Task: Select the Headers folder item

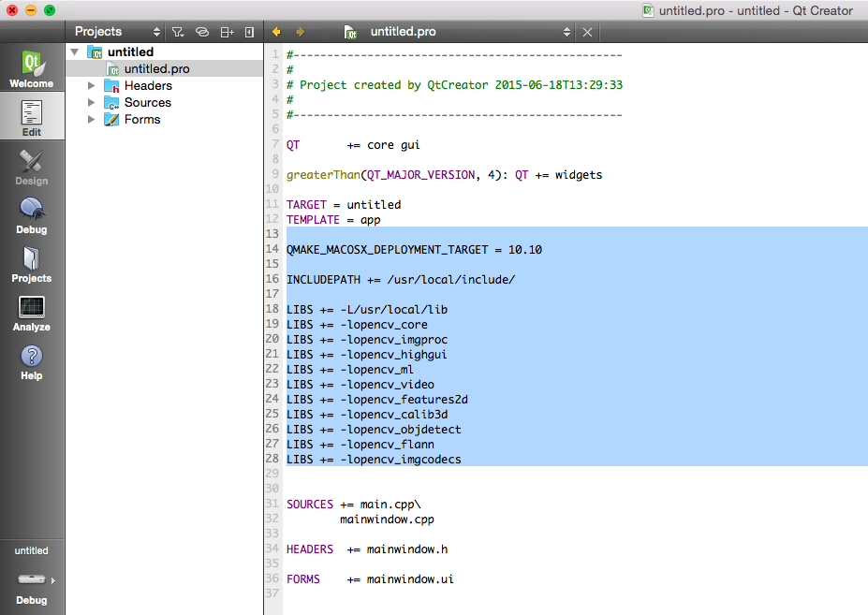Action: coord(148,86)
